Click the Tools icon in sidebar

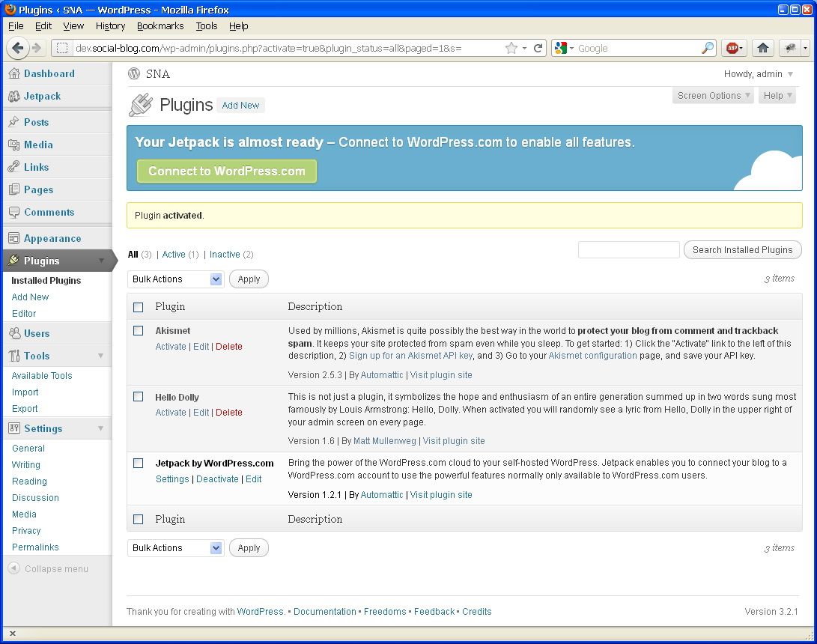point(14,356)
